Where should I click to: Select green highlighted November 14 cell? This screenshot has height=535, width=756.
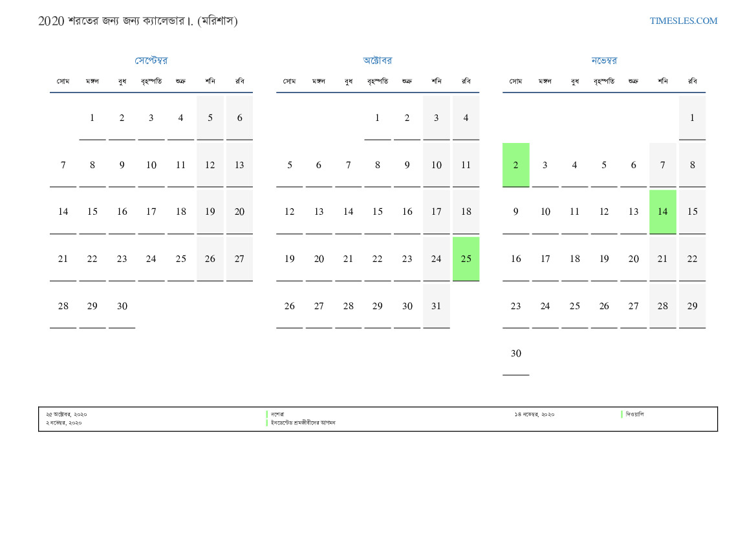click(x=662, y=212)
